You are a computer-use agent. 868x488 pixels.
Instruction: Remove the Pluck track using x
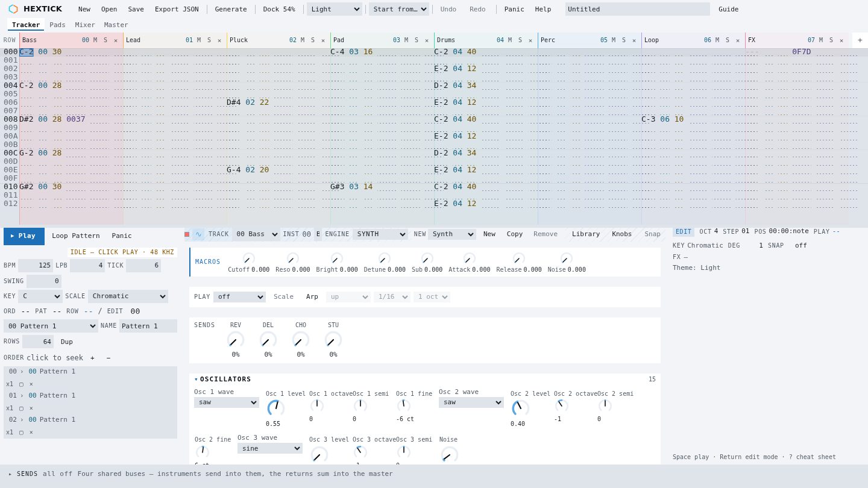click(323, 40)
